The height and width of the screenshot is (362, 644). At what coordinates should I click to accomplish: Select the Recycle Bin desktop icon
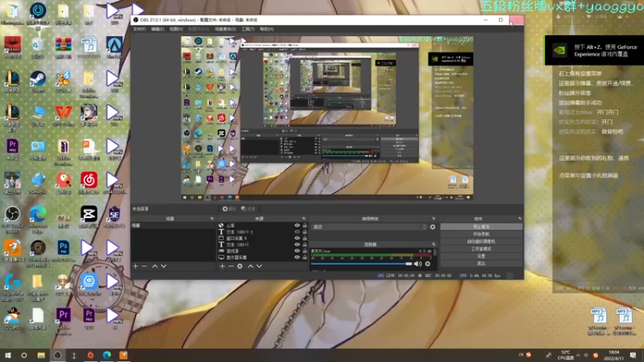(x=38, y=47)
